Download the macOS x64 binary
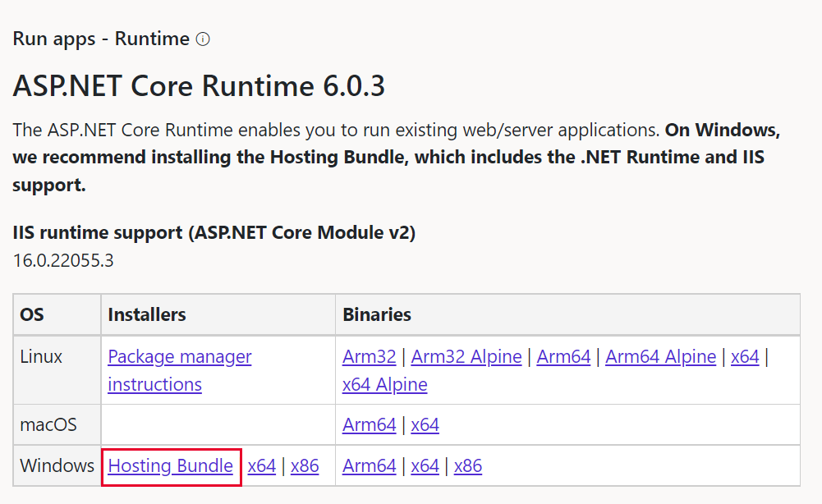Viewport: 822px width, 504px height. click(x=425, y=424)
